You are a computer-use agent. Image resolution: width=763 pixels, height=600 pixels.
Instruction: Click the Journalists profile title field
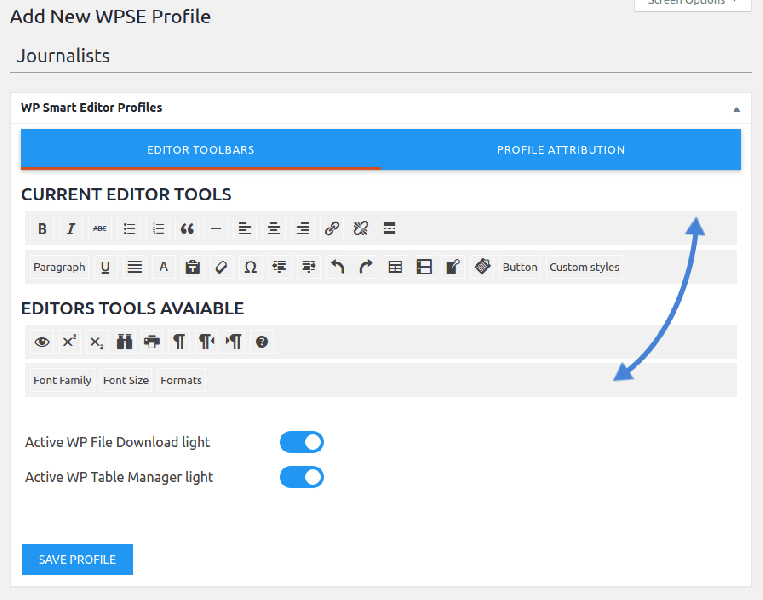click(380, 56)
